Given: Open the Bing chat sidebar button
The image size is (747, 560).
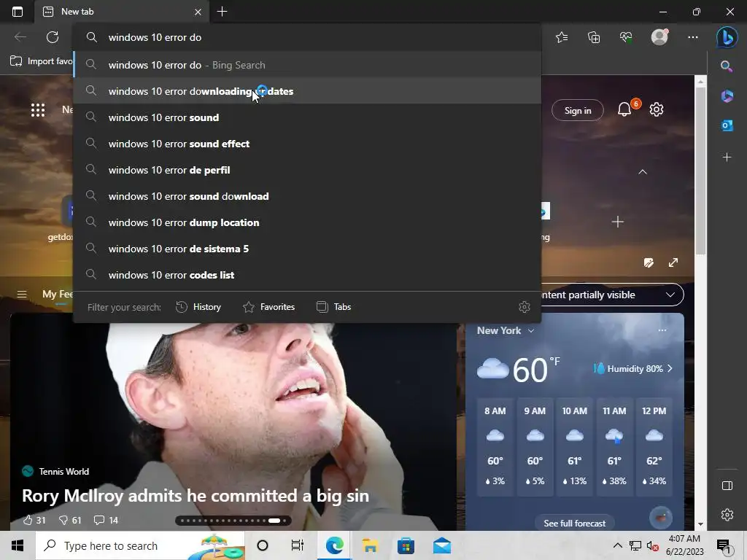Looking at the screenshot, I should point(727,37).
